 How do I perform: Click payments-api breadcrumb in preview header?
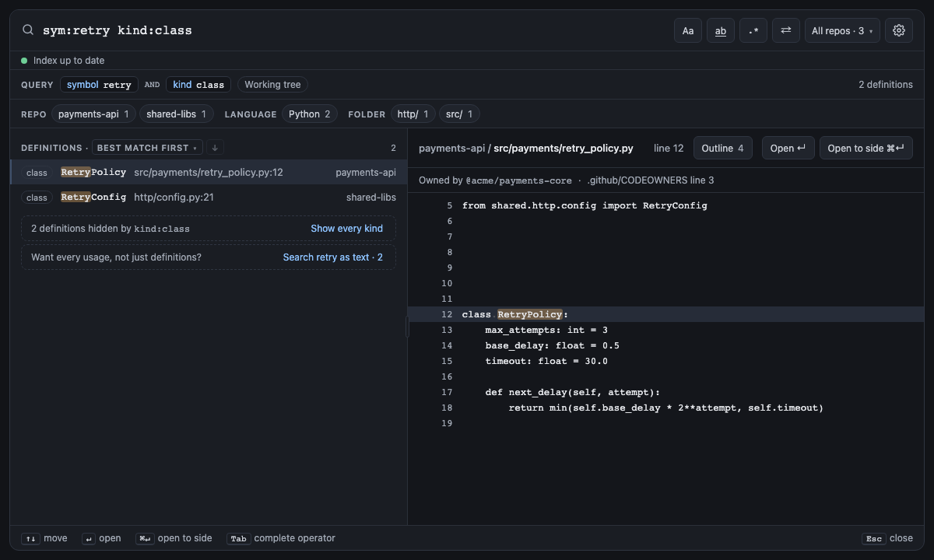[451, 149]
